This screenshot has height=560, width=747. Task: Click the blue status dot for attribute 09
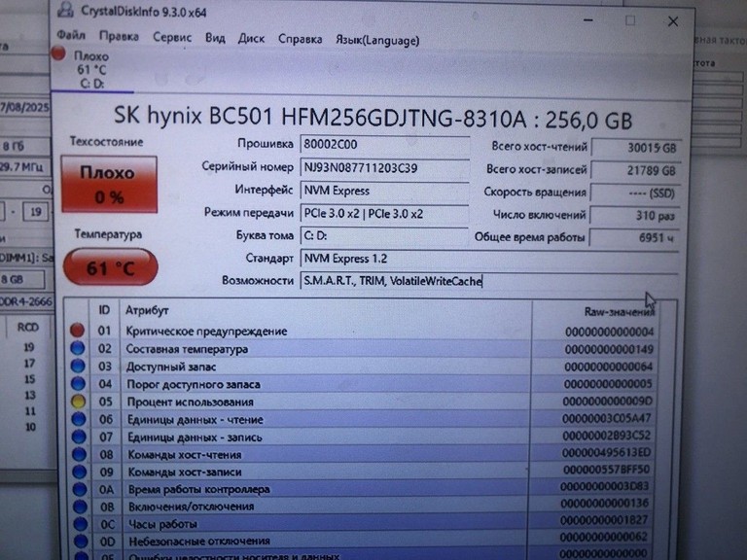coord(80,472)
